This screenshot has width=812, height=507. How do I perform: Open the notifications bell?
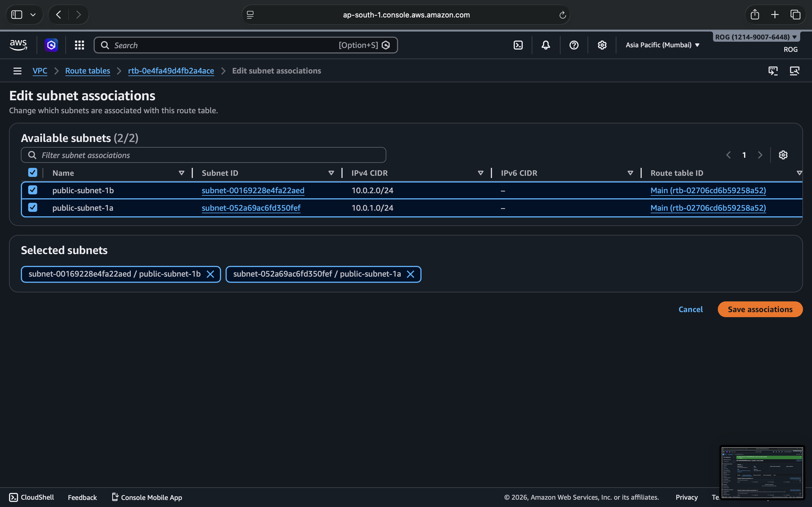[546, 45]
